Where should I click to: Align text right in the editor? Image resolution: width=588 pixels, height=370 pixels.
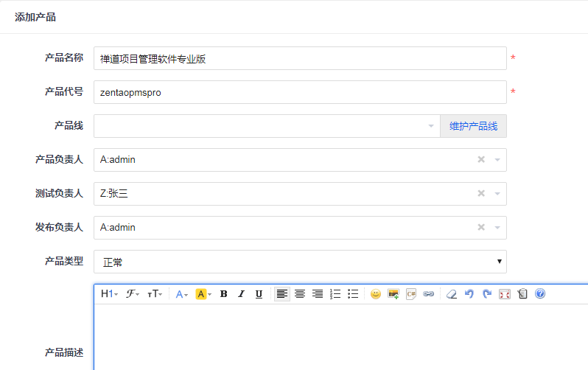(x=318, y=294)
